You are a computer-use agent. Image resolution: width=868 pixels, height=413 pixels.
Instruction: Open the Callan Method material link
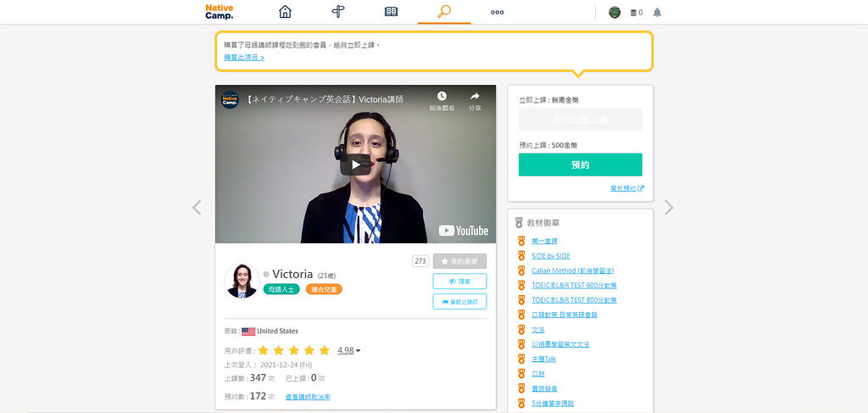pos(572,271)
